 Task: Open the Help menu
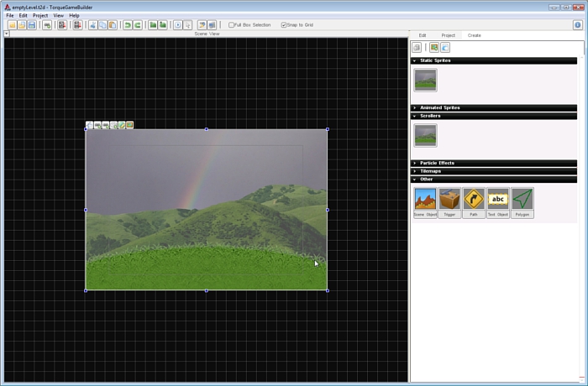pos(74,15)
